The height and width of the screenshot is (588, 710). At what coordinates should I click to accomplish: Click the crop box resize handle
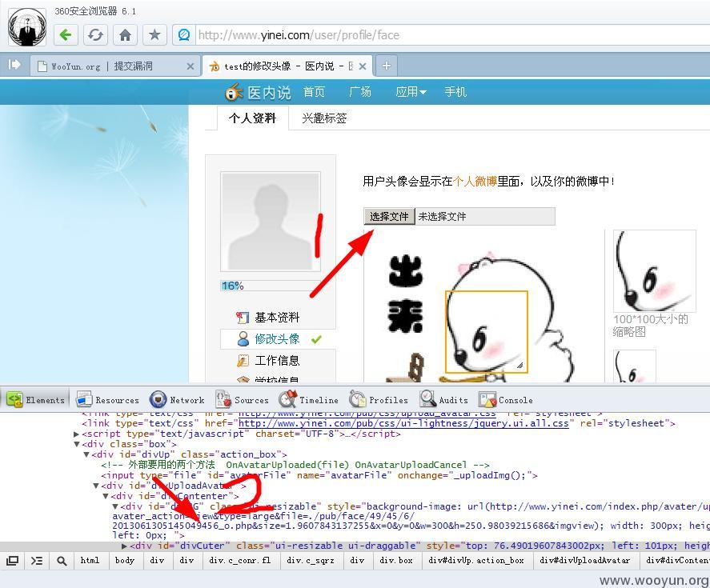519,365
